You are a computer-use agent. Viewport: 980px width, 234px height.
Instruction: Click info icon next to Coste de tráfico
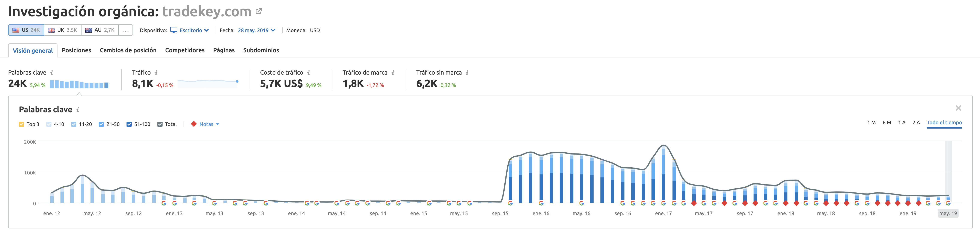309,73
